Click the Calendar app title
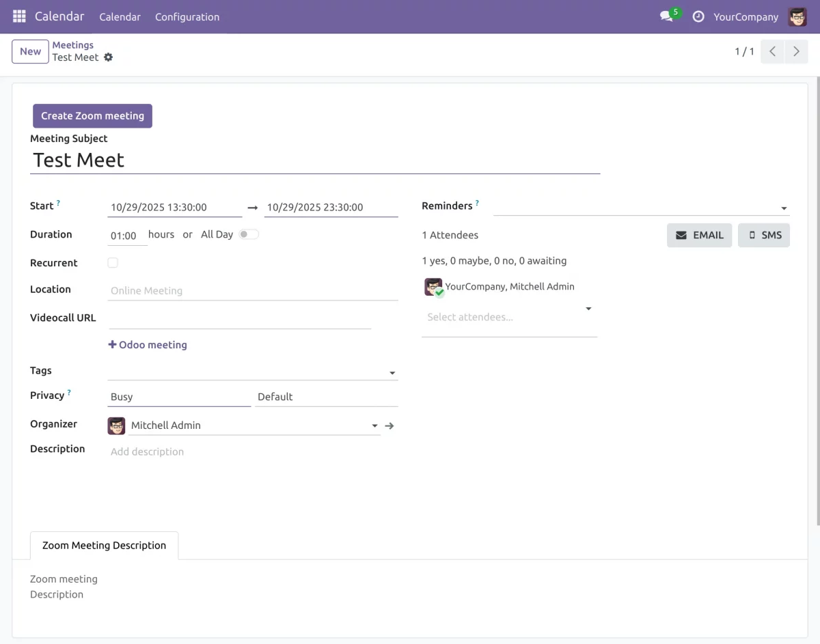Screen dimensions: 820x644 point(59,16)
